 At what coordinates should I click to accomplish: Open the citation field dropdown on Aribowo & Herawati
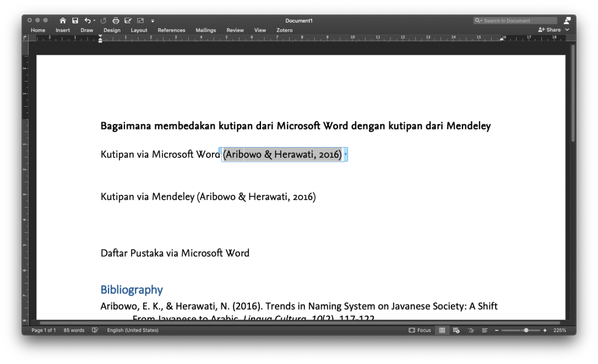[x=345, y=155]
